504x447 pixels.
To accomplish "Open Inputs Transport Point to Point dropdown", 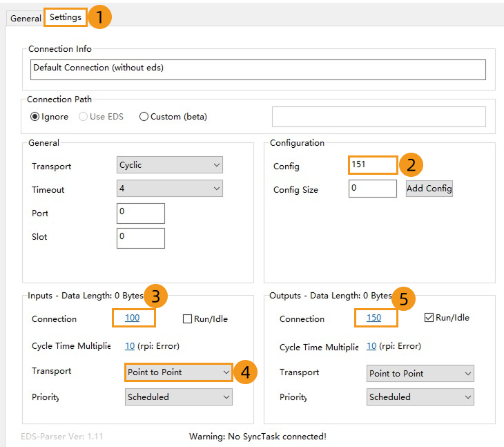I will 179,372.
